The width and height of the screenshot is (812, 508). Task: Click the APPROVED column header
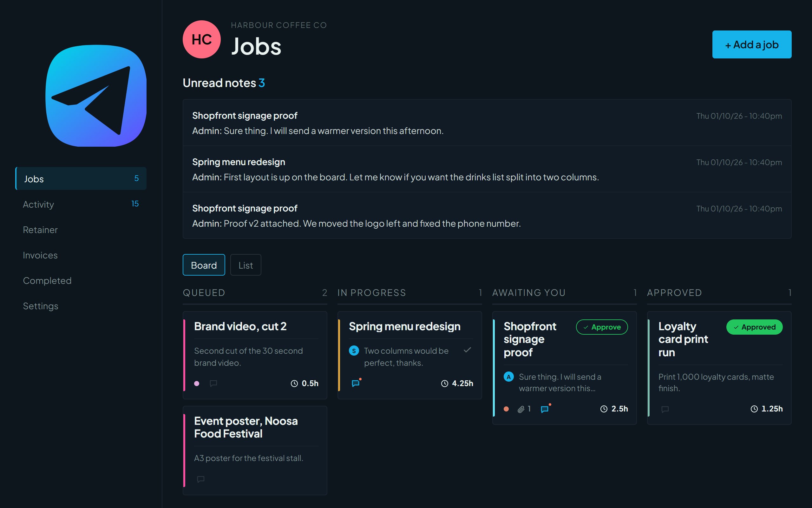(674, 293)
